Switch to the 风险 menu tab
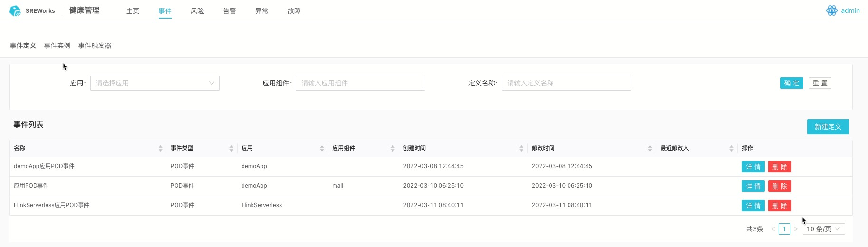 coord(197,11)
